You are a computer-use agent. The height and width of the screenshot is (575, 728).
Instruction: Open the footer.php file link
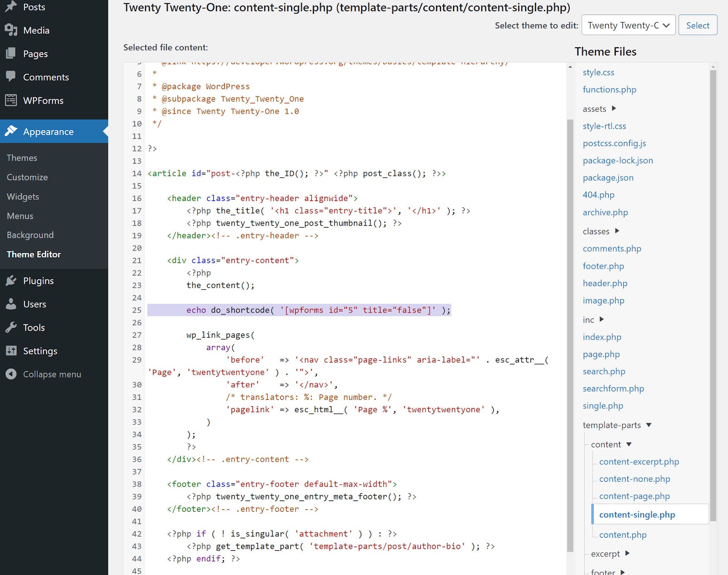click(603, 266)
